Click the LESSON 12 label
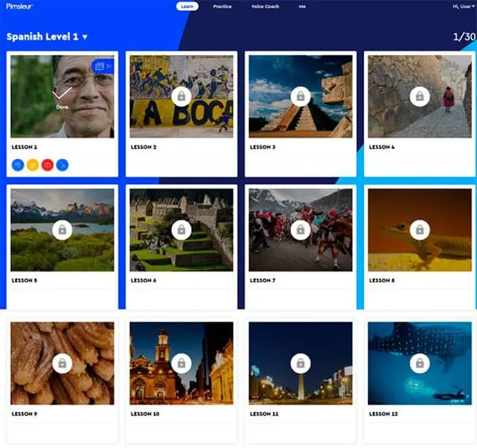The height and width of the screenshot is (448, 477). pyautogui.click(x=384, y=414)
